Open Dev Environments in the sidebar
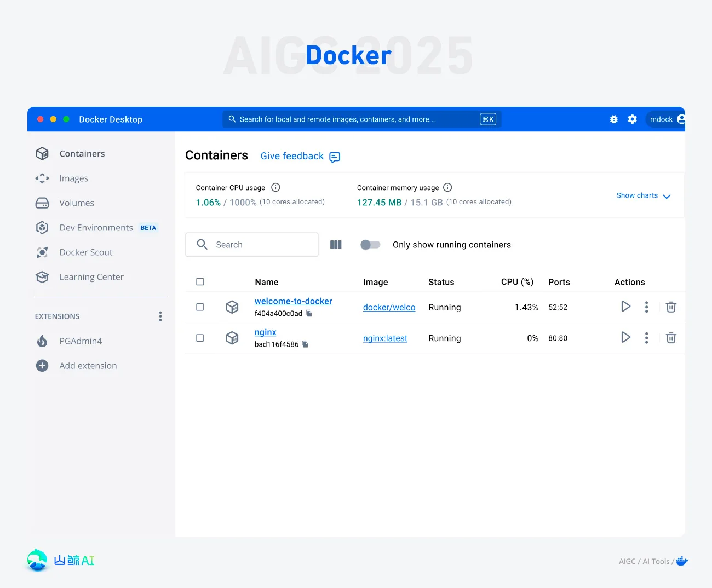The height and width of the screenshot is (588, 712). click(x=96, y=228)
